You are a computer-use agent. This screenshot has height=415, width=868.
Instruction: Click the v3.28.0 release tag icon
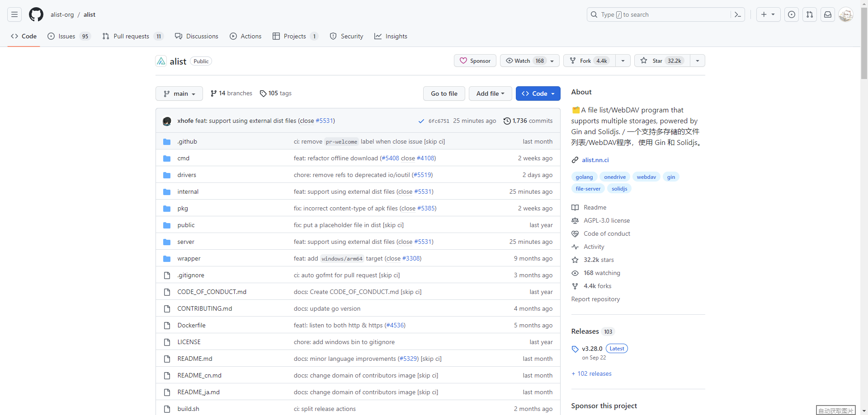click(x=575, y=349)
